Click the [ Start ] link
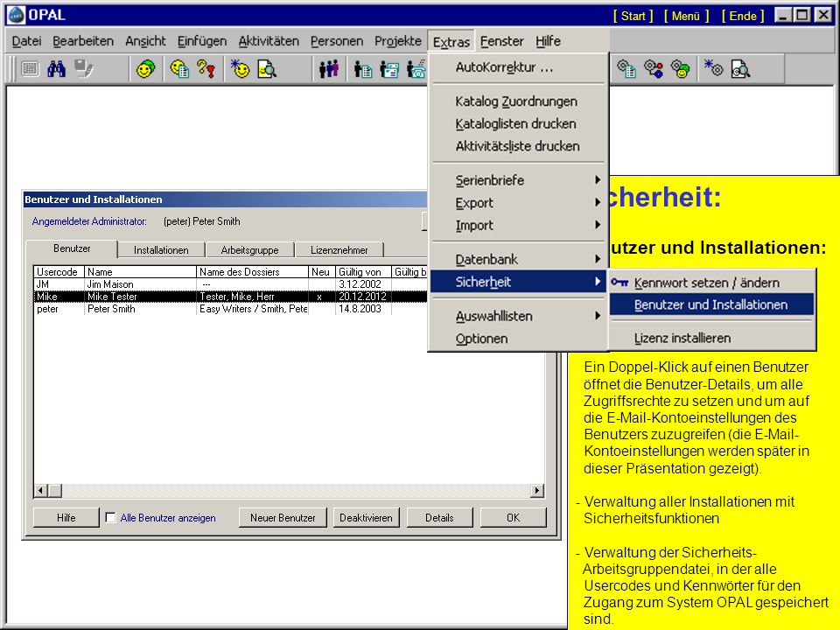Image resolution: width=840 pixels, height=630 pixels. (x=633, y=16)
